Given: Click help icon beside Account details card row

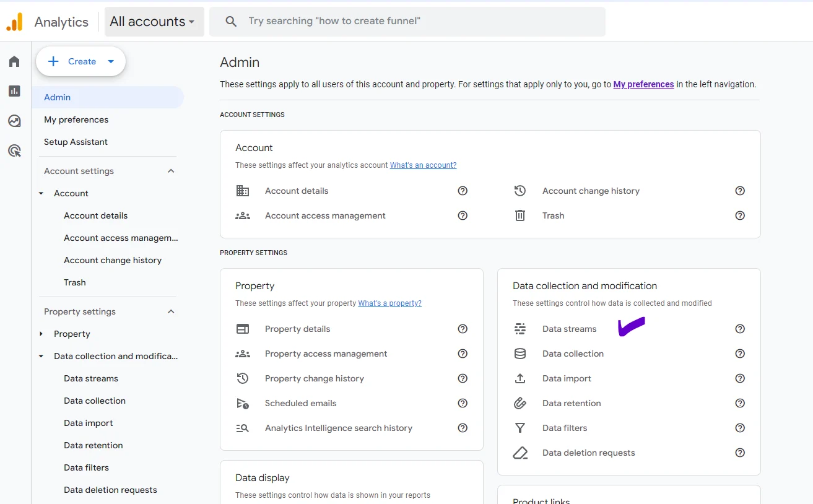Looking at the screenshot, I should point(462,191).
